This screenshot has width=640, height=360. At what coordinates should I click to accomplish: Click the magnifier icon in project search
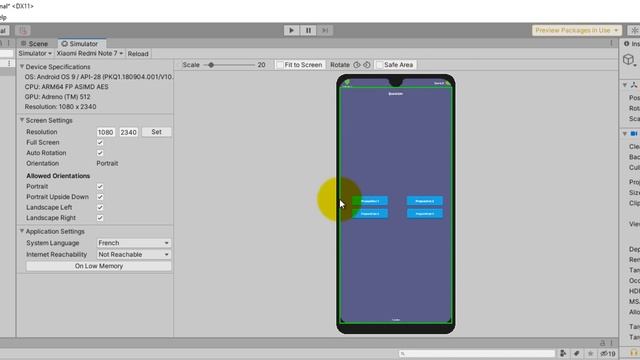point(403,353)
